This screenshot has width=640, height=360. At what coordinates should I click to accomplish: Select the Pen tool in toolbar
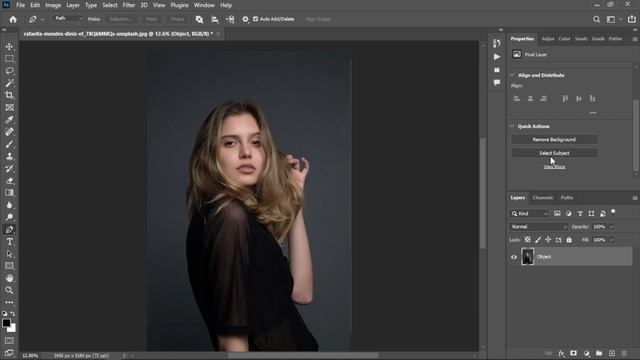(x=9, y=230)
